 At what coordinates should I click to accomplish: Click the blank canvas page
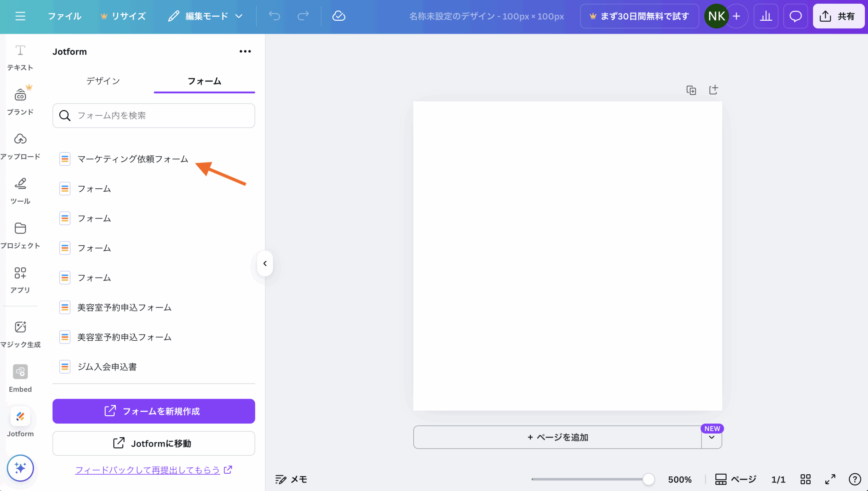point(568,256)
